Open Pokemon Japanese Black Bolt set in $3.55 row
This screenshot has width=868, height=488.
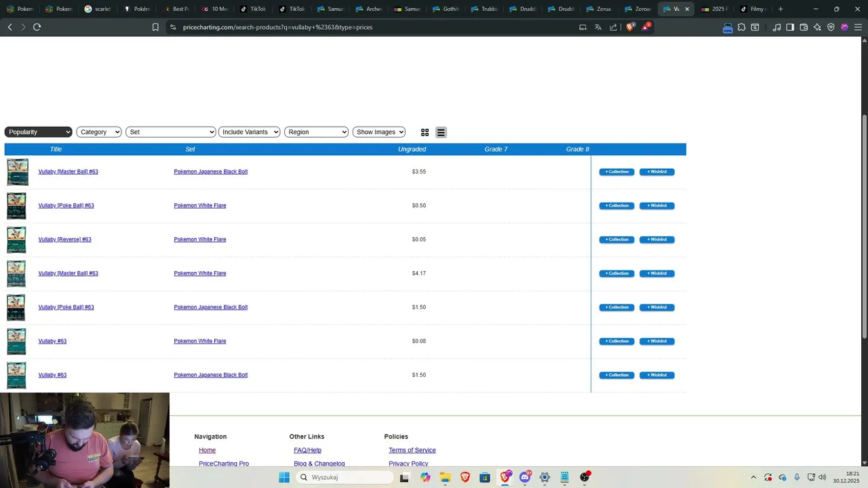click(210, 171)
